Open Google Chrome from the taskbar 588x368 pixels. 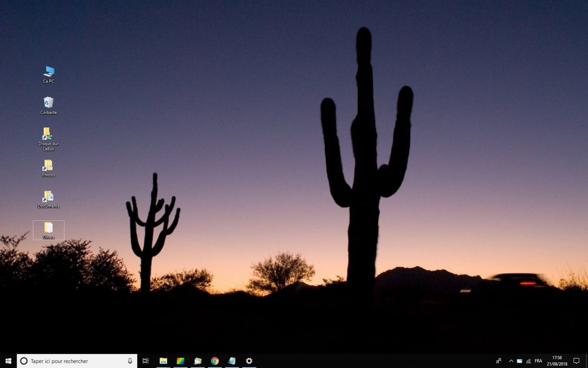pyautogui.click(x=215, y=361)
